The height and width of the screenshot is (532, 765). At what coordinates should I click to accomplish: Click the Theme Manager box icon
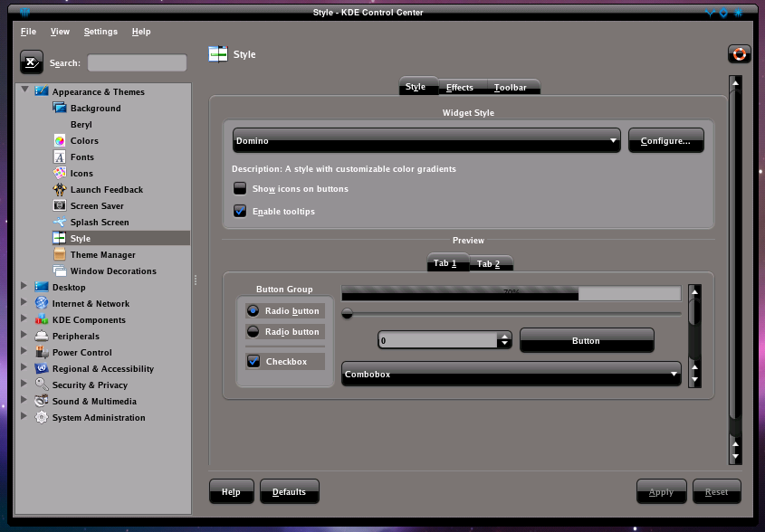click(x=60, y=254)
